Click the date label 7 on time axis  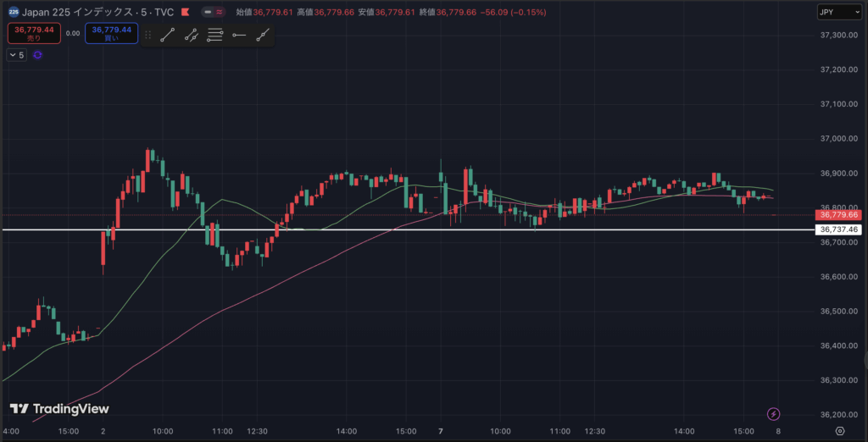[441, 431]
